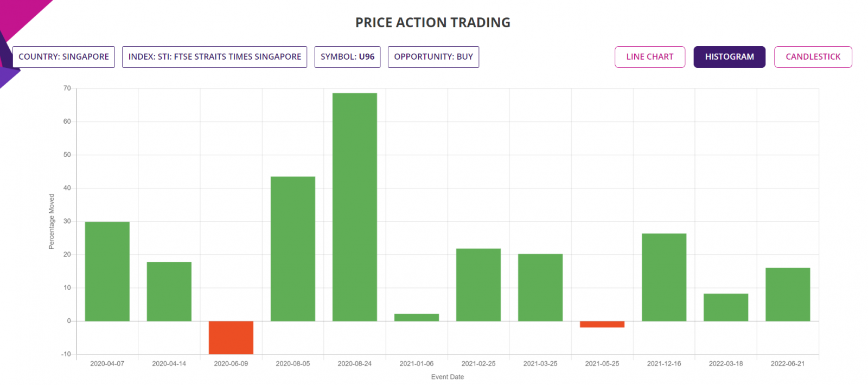Image resolution: width=868 pixels, height=385 pixels.
Task: Click the green bar for 2021-12-16
Action: tap(664, 277)
